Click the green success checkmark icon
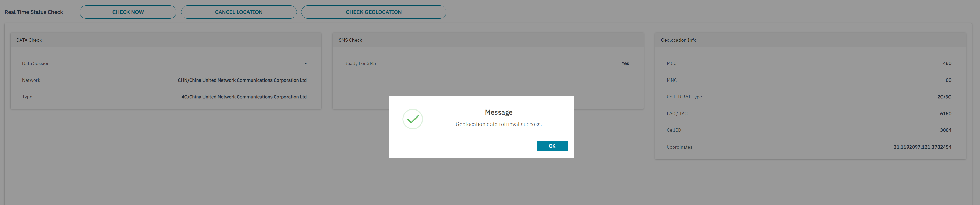The width and height of the screenshot is (980, 205). [412, 119]
